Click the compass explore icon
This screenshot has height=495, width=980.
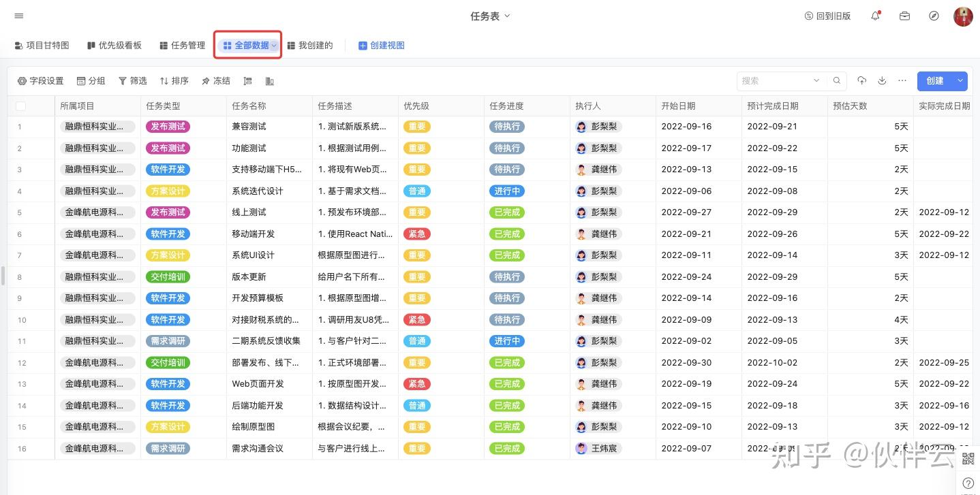pyautogui.click(x=934, y=16)
